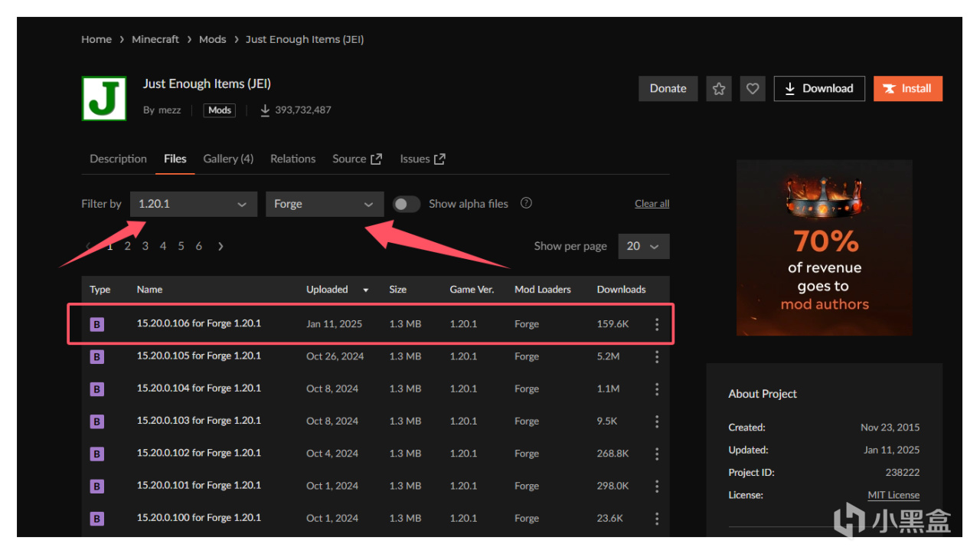This screenshot has height=554, width=980.
Task: Click the B badge of 15.20.0.105 row
Action: click(96, 357)
